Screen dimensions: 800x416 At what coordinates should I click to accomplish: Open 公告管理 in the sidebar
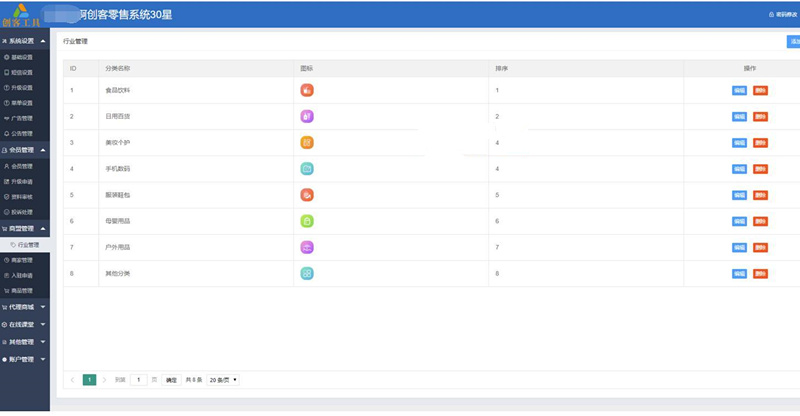22,134
